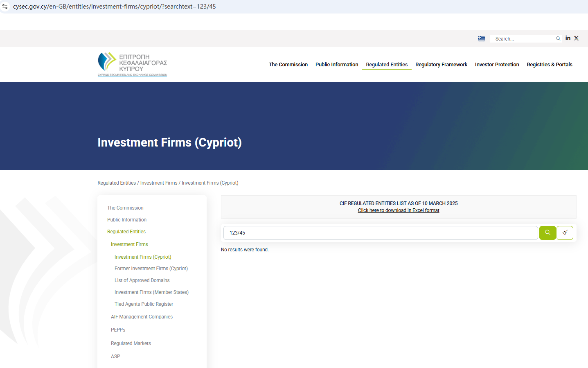Open Investor Protection top menu
Image resolution: width=588 pixels, height=368 pixels.
[x=497, y=65]
